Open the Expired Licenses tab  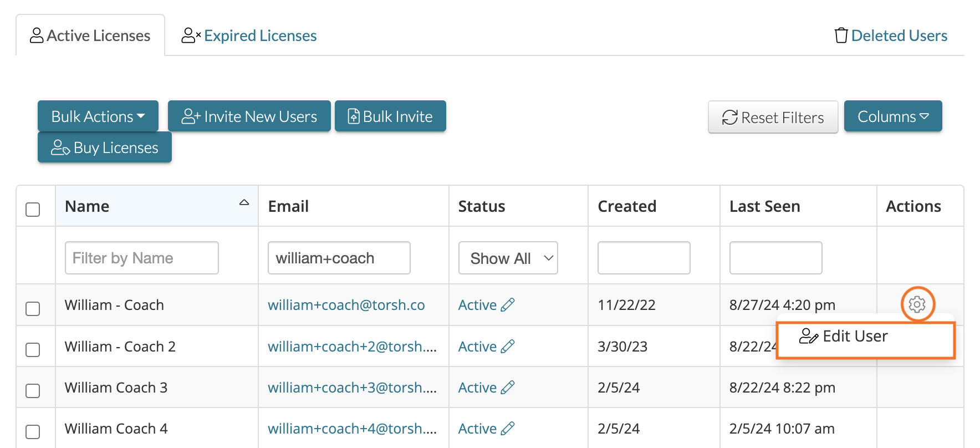[249, 35]
